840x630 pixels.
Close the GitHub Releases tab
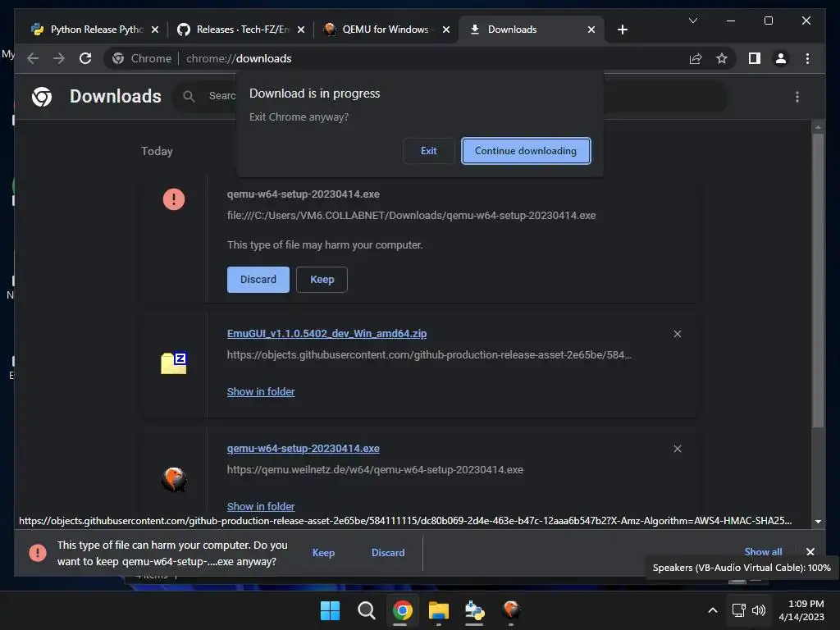tap(301, 30)
